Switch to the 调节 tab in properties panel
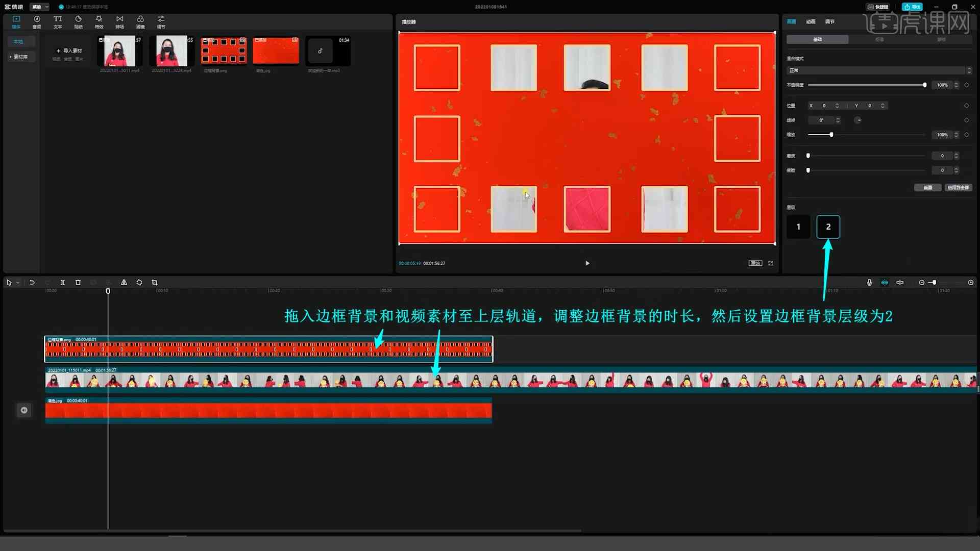The width and height of the screenshot is (980, 551). (x=830, y=21)
